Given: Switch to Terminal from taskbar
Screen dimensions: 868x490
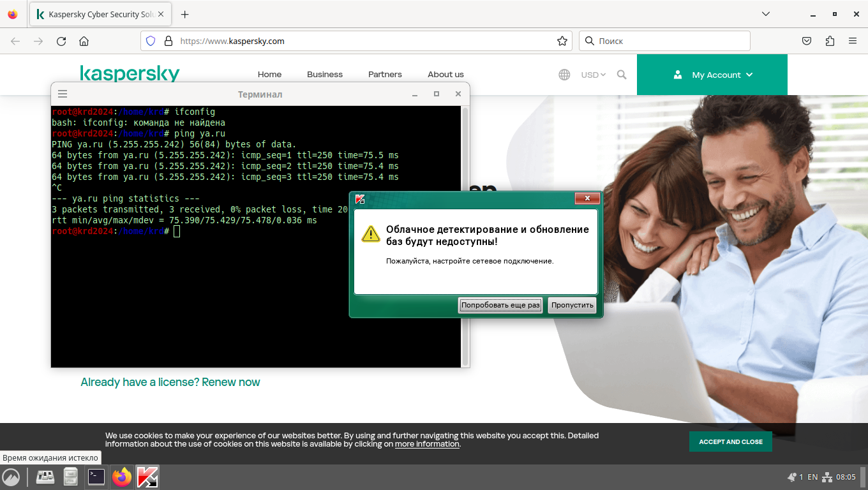Looking at the screenshot, I should [96, 477].
